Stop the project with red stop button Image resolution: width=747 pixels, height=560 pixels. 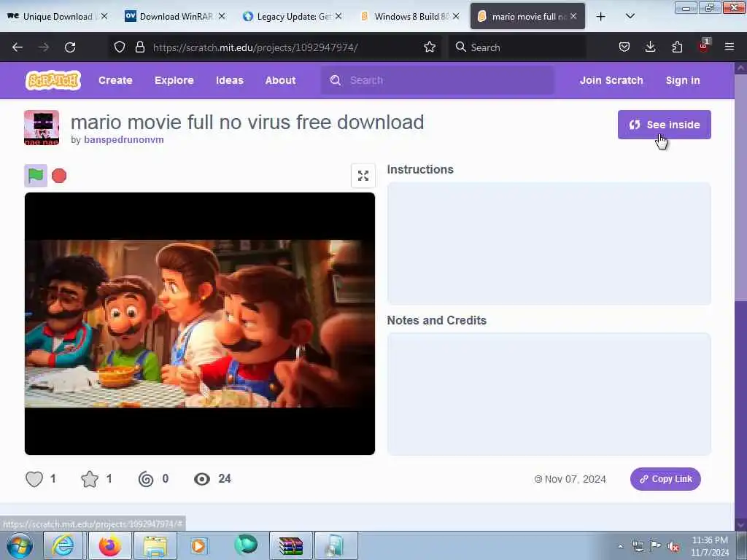59,176
